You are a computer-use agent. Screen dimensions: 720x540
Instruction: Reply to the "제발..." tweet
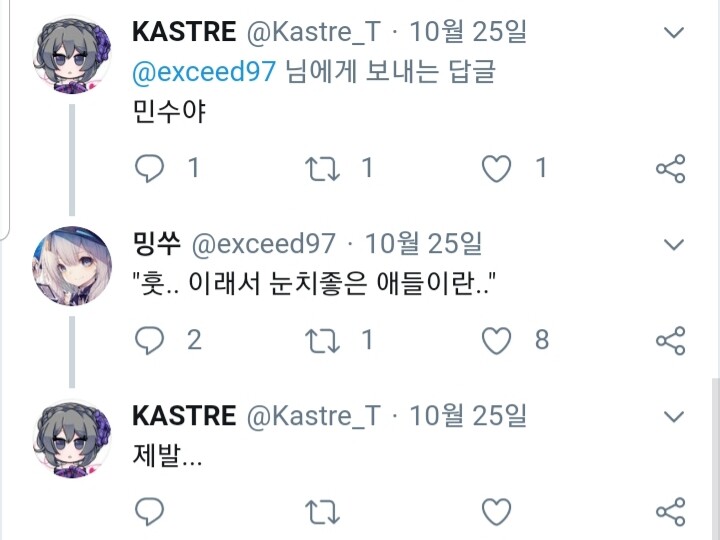point(149,513)
